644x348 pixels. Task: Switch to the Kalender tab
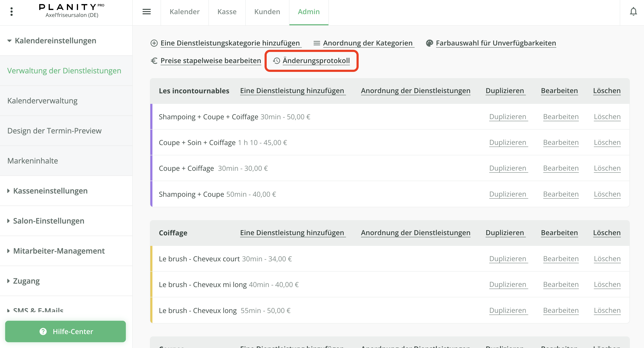(185, 12)
